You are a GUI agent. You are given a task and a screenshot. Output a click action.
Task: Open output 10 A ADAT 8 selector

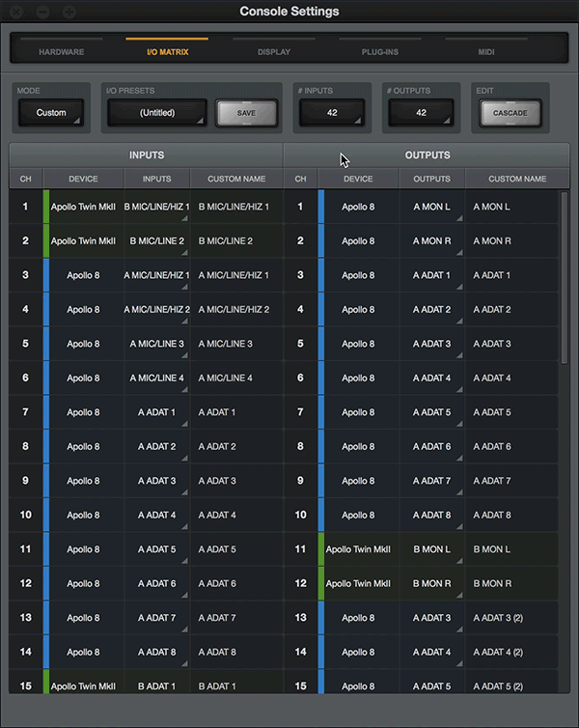click(432, 515)
